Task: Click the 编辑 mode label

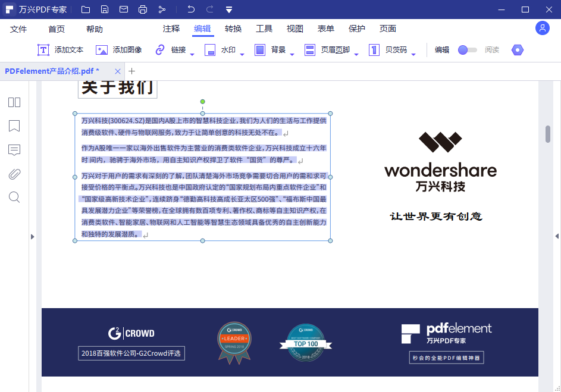Action: (x=442, y=50)
